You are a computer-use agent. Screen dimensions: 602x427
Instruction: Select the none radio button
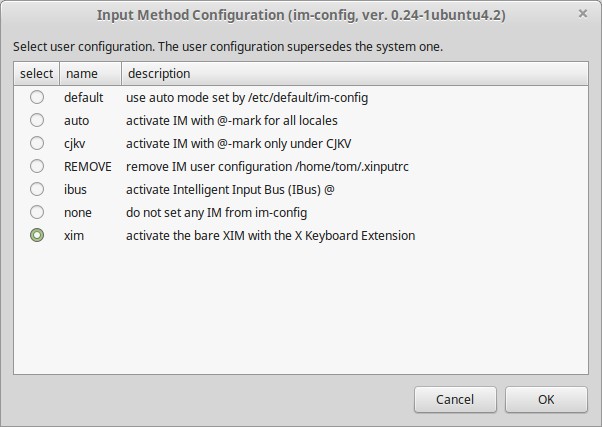pos(37,212)
